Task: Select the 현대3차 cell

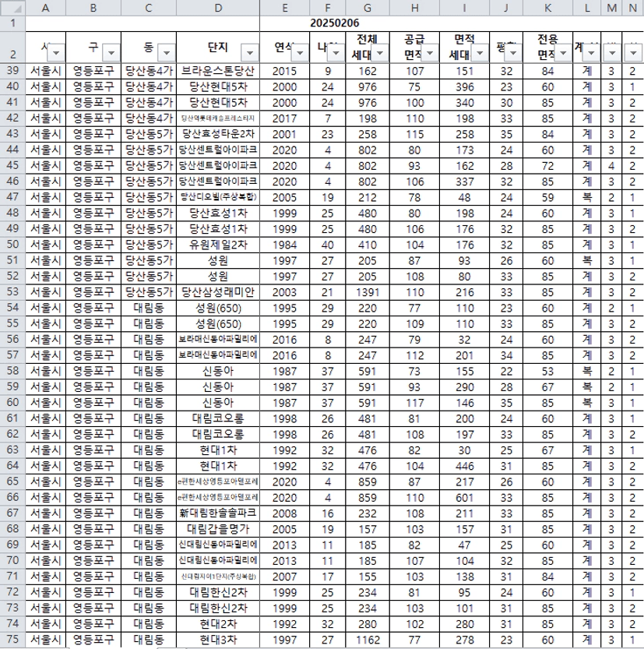Action: 218,640
